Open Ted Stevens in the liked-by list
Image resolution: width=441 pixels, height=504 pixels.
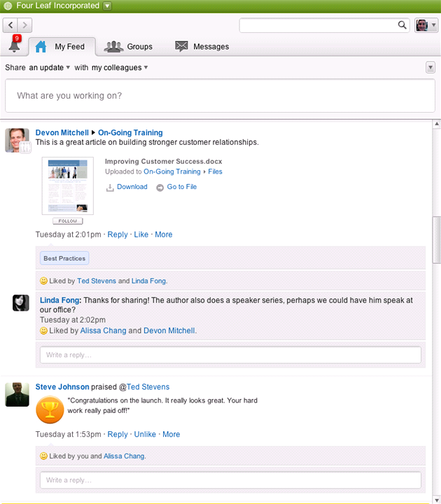coord(97,281)
